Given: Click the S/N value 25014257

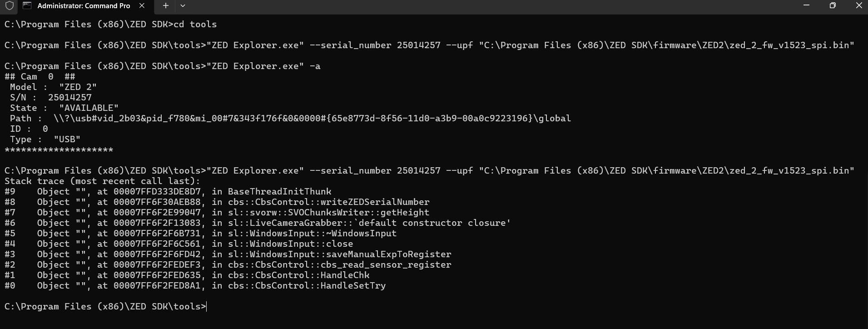Looking at the screenshot, I should (x=70, y=98).
